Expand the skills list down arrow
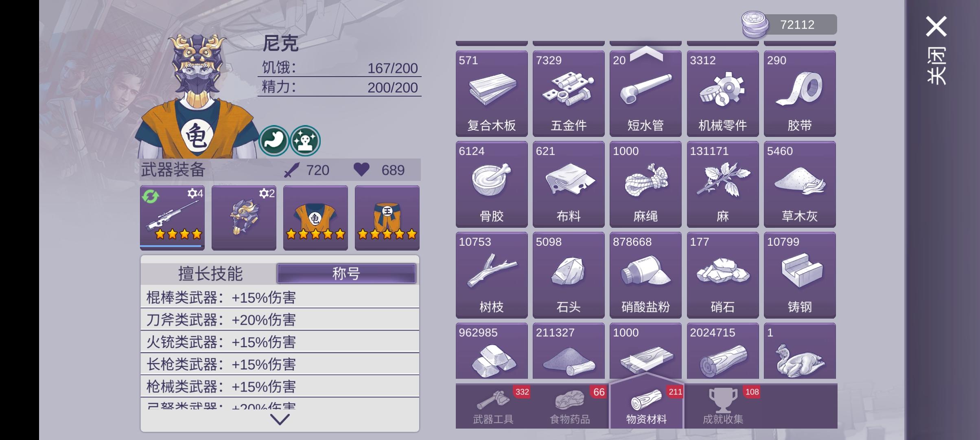Screen dimensions: 980x440 tap(280, 419)
